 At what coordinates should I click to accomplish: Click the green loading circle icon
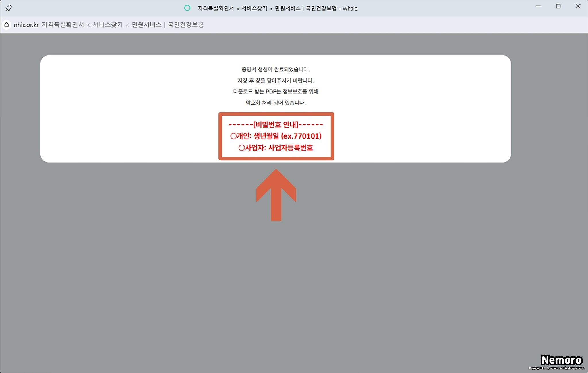point(187,8)
